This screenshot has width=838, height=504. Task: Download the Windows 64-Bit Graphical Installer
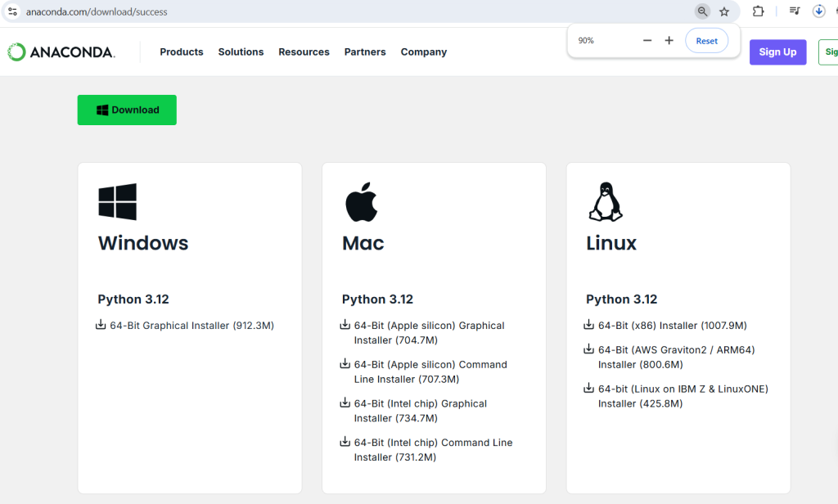[191, 326]
